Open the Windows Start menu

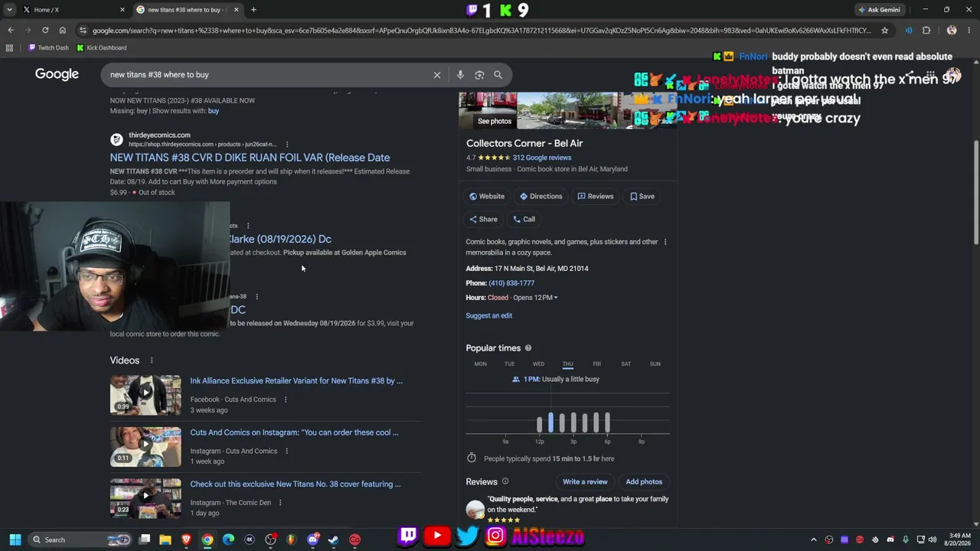tap(15, 540)
